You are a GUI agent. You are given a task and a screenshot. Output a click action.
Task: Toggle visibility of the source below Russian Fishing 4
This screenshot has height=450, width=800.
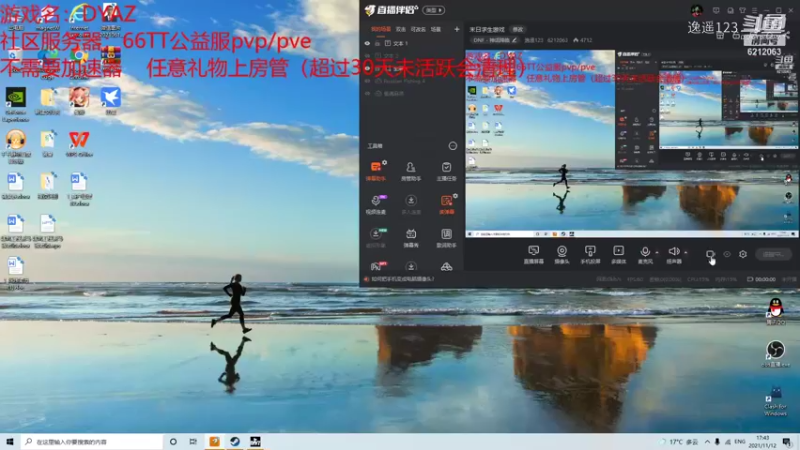pos(367,93)
